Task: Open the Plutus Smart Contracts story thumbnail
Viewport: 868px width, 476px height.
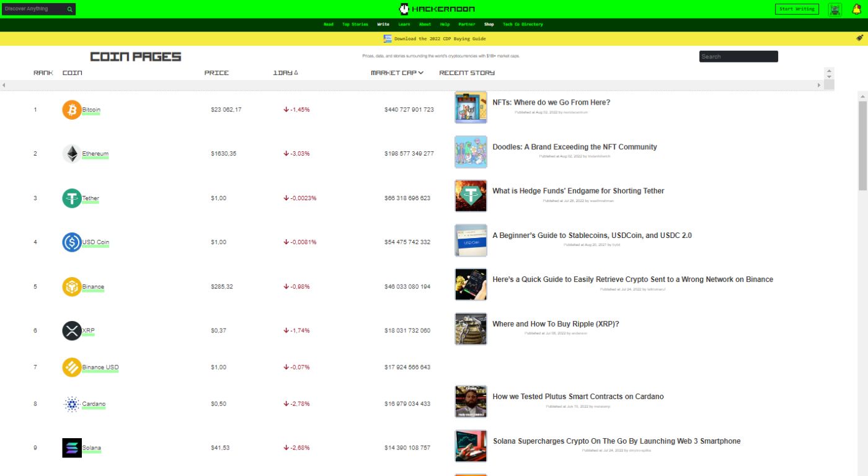Action: pyautogui.click(x=471, y=402)
